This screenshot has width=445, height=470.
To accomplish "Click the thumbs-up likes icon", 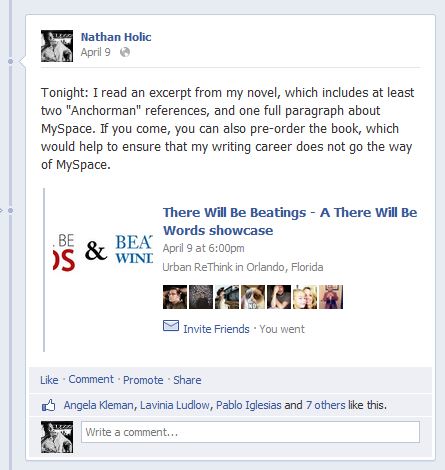I will tap(48, 405).
